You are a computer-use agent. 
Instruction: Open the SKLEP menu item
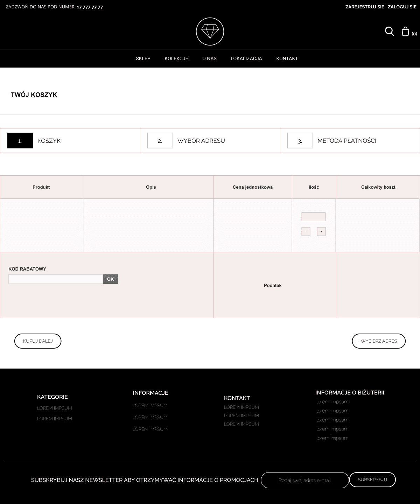point(143,58)
